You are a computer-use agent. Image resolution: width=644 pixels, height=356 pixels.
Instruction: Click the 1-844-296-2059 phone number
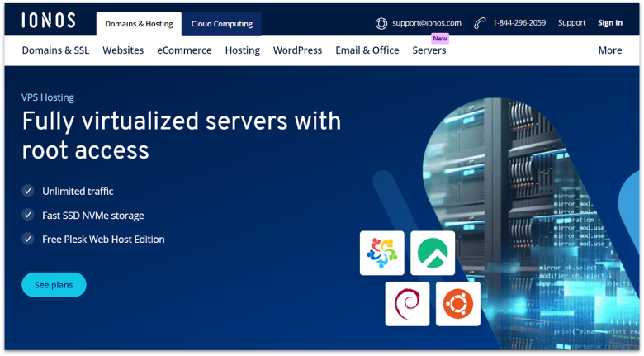(x=519, y=23)
